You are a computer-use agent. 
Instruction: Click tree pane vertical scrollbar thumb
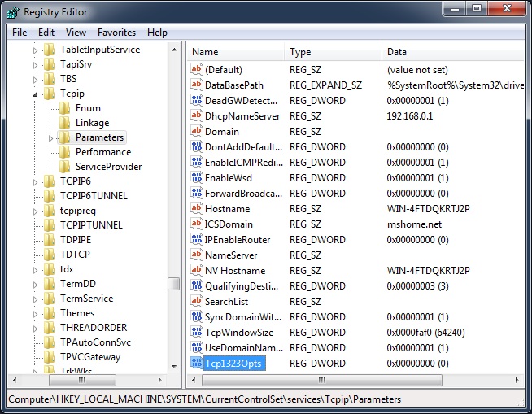tap(174, 284)
